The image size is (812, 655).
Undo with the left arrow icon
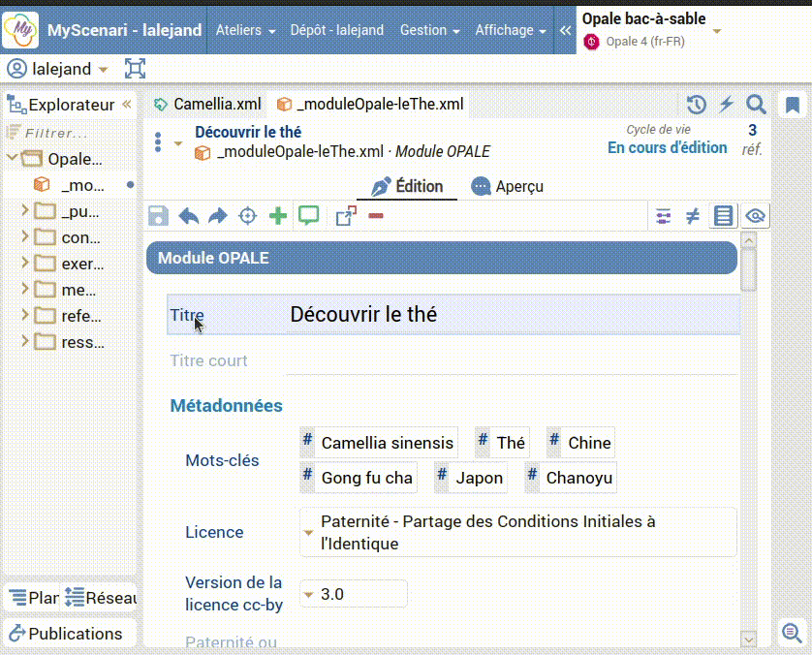click(x=188, y=216)
